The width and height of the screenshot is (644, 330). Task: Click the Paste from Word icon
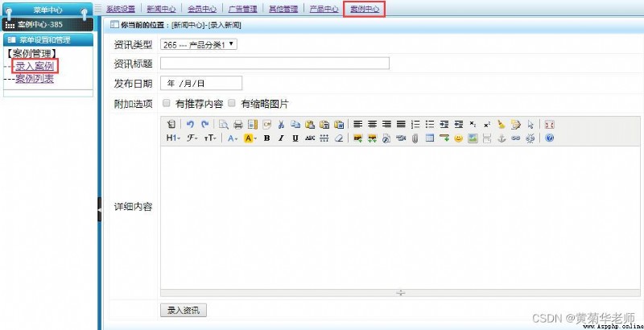339,125
